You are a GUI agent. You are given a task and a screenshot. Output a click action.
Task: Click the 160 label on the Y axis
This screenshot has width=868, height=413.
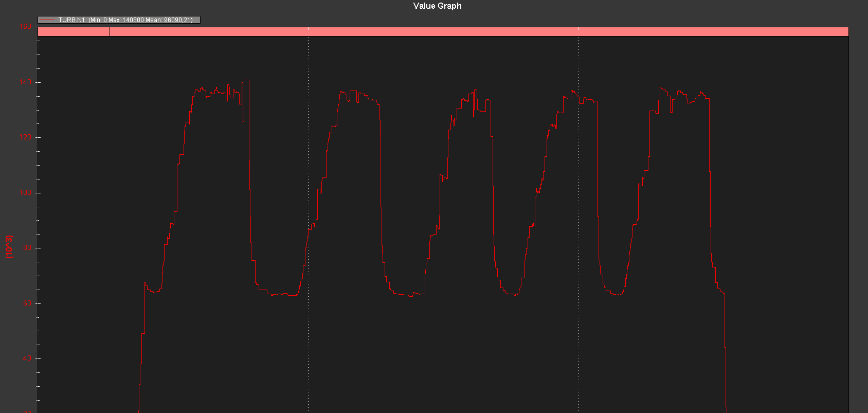pyautogui.click(x=26, y=26)
